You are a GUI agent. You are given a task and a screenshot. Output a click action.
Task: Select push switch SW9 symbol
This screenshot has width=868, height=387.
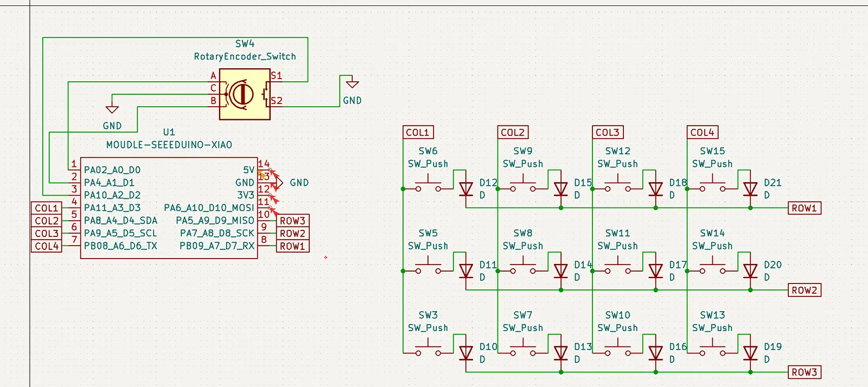(523, 184)
